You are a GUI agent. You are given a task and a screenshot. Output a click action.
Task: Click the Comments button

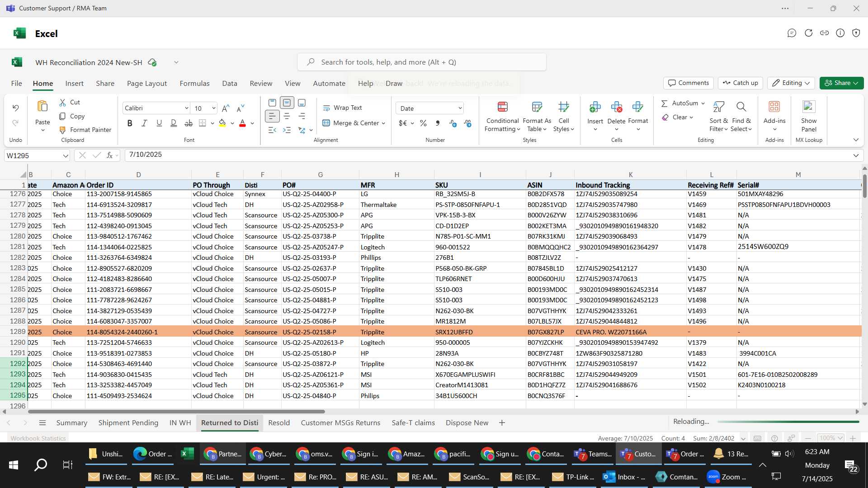tap(689, 83)
